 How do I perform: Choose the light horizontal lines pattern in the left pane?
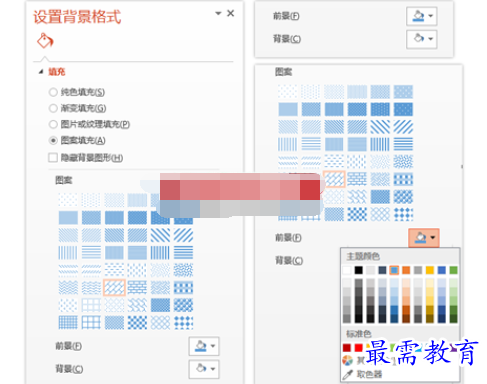click(91, 253)
